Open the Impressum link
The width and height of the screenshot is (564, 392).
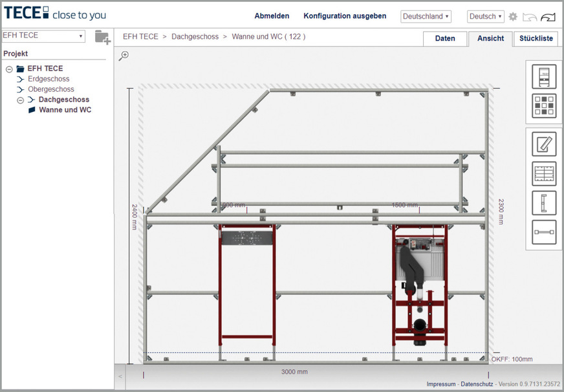pyautogui.click(x=441, y=383)
